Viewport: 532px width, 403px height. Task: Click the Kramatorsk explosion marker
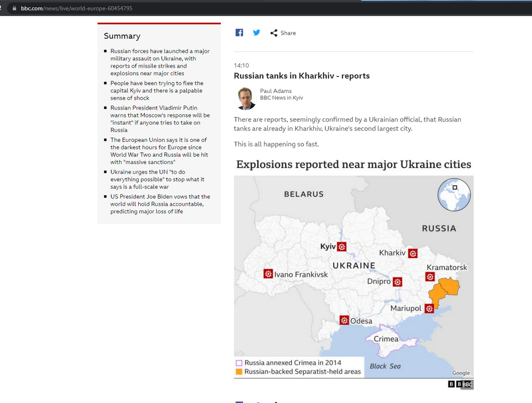pyautogui.click(x=430, y=277)
